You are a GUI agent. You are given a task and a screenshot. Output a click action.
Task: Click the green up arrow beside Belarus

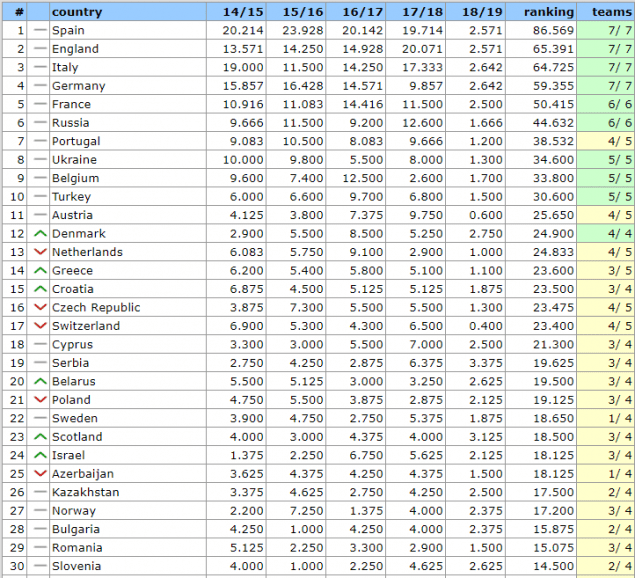click(40, 382)
